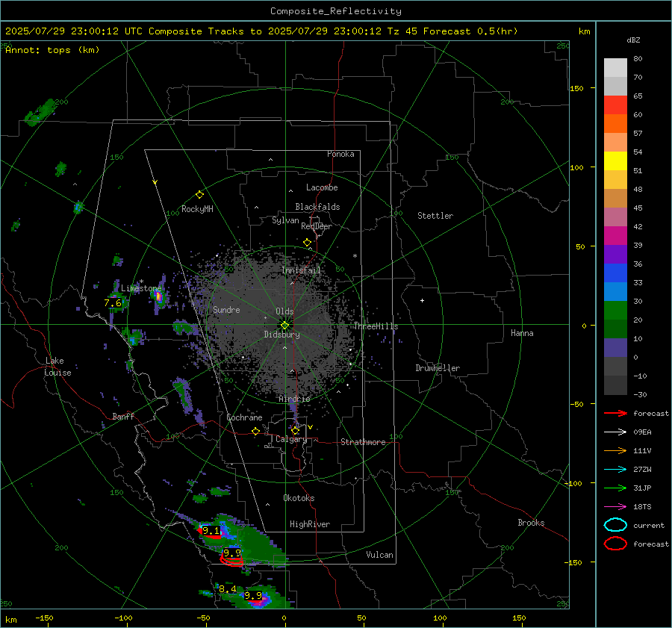Select the 65 dBZ red color swatch
Image resolution: width=672 pixels, height=628 pixels.
[615, 105]
